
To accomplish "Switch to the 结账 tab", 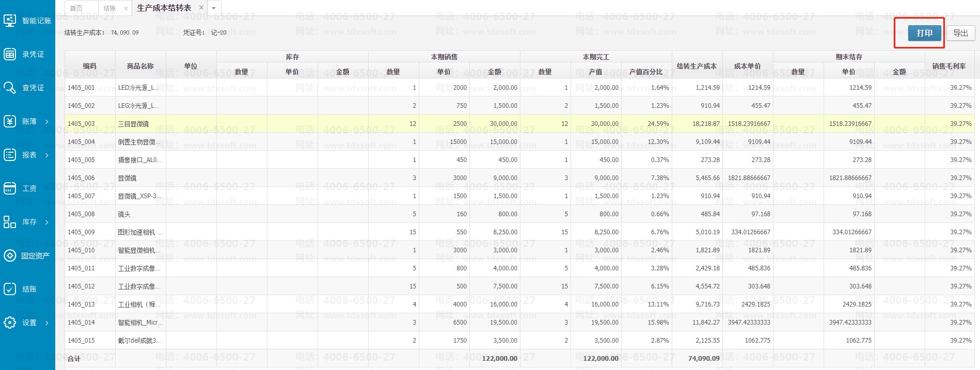I will (x=109, y=8).
